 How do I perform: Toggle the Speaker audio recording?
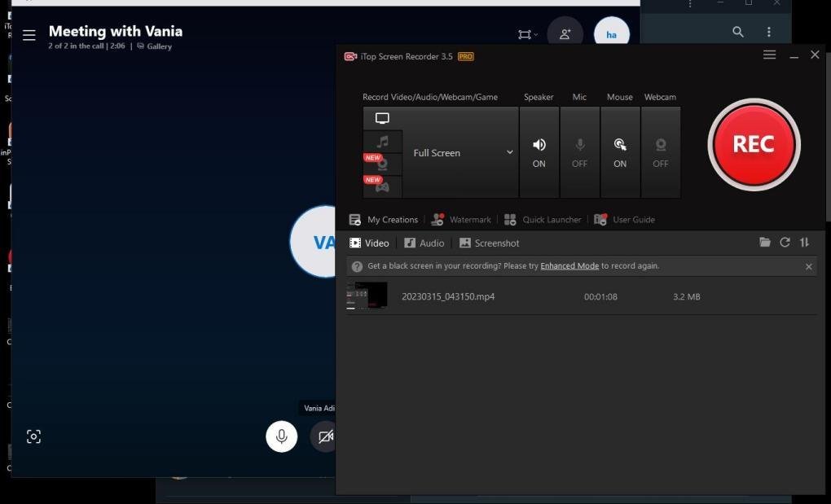(539, 152)
